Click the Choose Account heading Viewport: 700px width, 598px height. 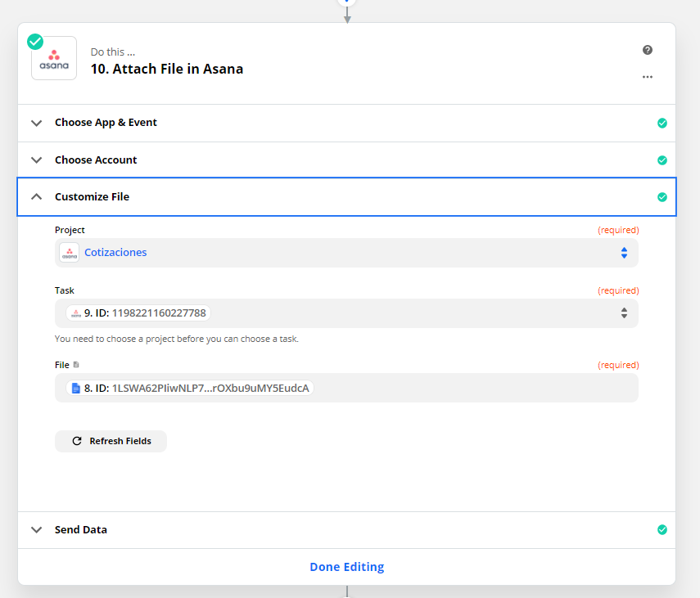(x=96, y=160)
